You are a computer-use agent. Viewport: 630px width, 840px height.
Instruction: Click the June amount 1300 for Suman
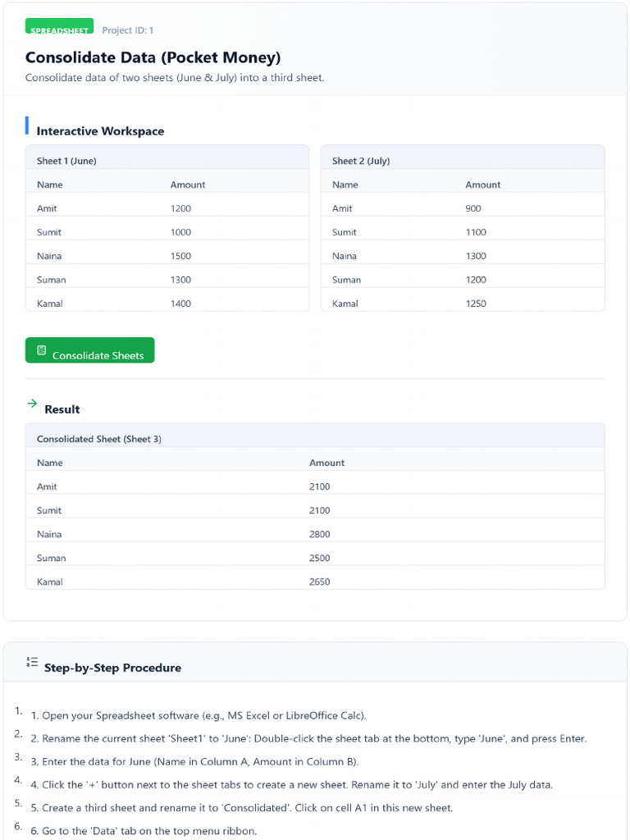(180, 280)
